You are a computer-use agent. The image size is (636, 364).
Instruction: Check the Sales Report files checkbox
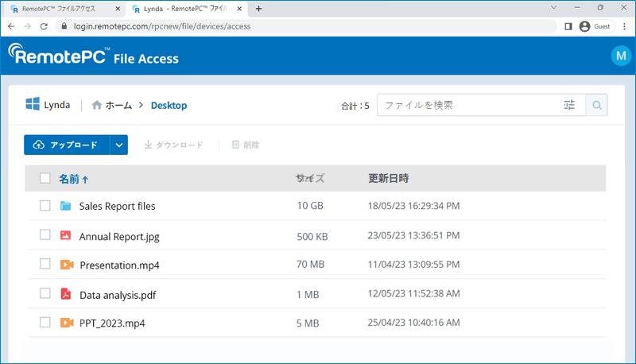tap(45, 206)
